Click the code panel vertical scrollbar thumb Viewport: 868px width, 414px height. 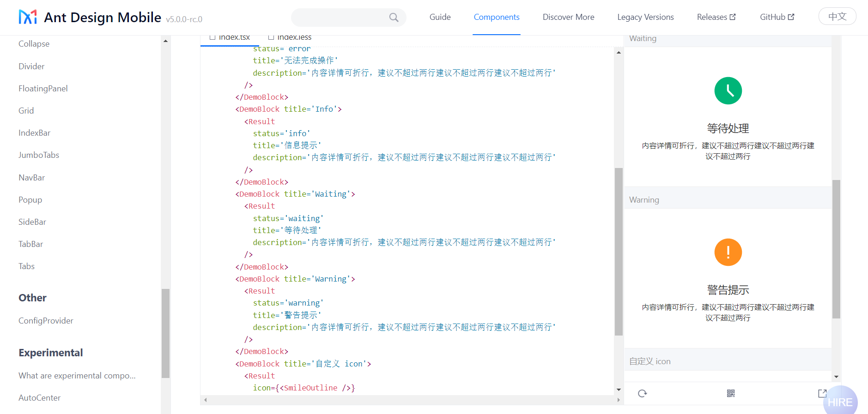[x=619, y=252]
